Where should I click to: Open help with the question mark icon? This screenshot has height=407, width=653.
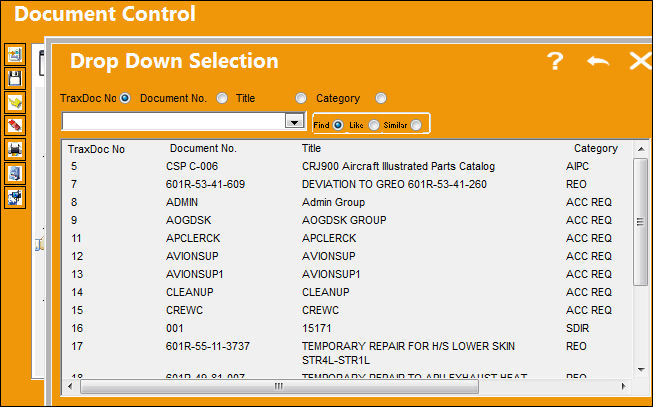coord(555,62)
